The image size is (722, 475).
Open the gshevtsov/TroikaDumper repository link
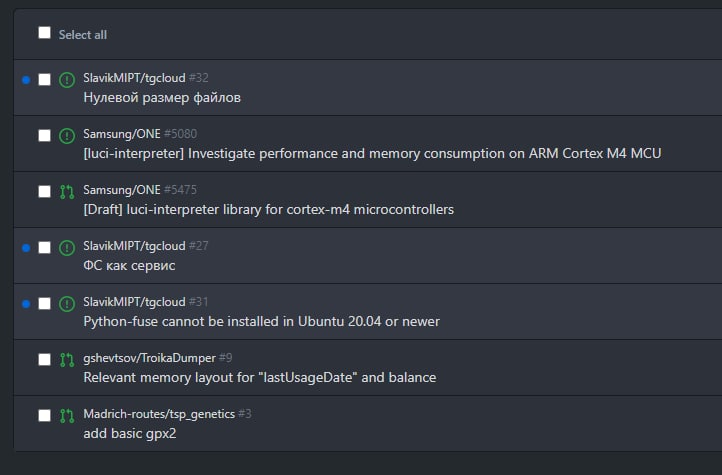pos(149,358)
